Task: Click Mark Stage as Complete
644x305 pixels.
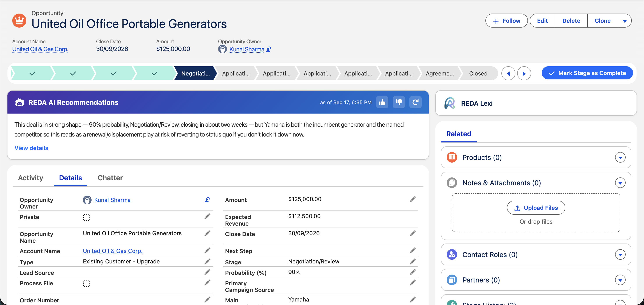Action: coord(587,73)
